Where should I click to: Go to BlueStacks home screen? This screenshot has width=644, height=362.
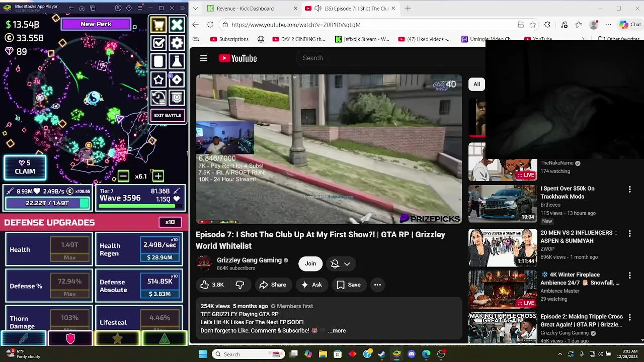82,8
